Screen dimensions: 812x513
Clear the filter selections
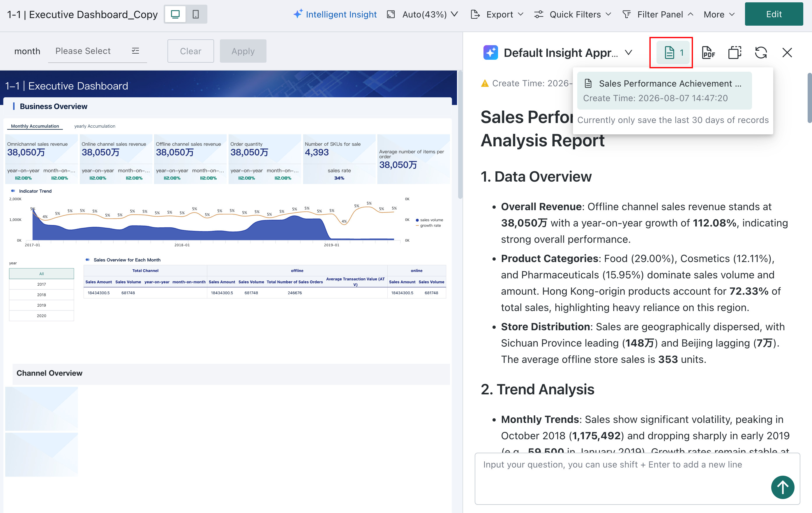[x=190, y=51]
